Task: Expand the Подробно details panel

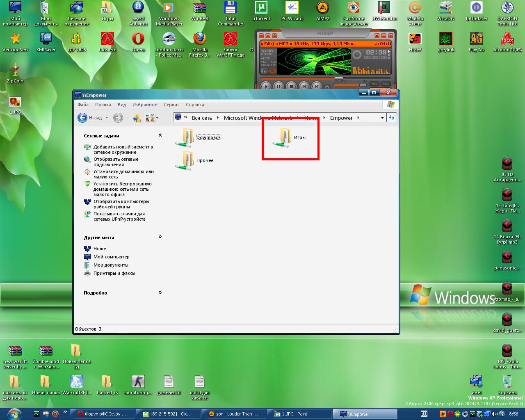Action: (x=160, y=292)
